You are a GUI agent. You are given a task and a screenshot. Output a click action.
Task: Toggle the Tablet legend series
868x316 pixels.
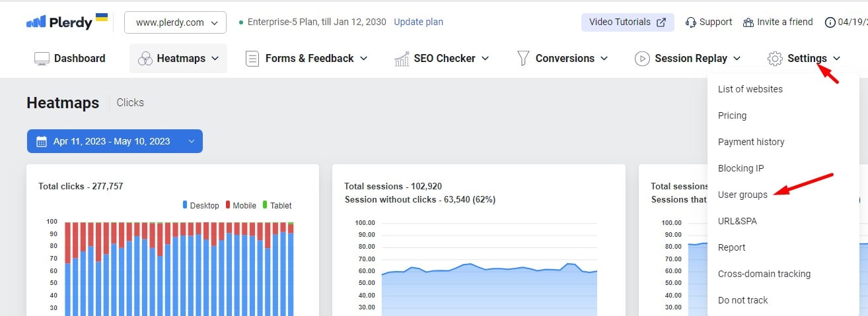pos(277,205)
